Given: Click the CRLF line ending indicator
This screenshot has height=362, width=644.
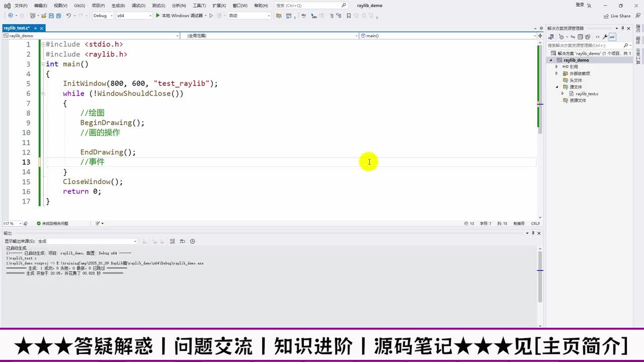Looking at the screenshot, I should [x=535, y=223].
